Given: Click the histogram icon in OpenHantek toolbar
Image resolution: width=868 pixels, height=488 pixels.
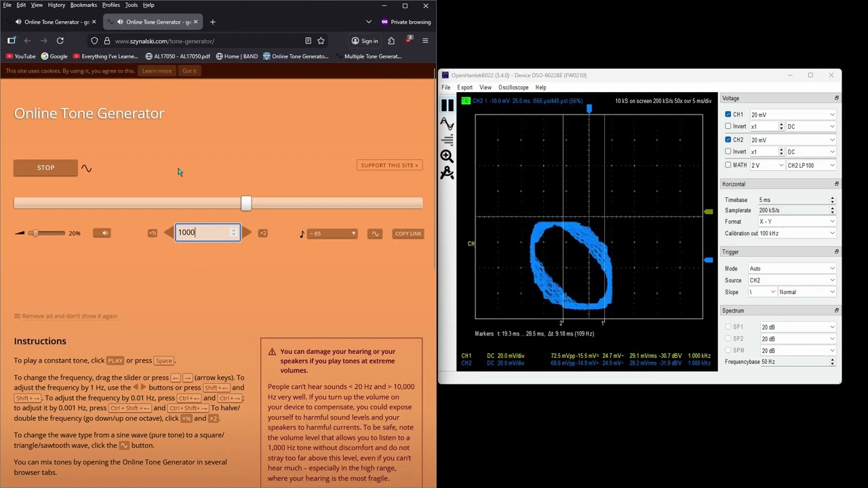Looking at the screenshot, I should [447, 140].
